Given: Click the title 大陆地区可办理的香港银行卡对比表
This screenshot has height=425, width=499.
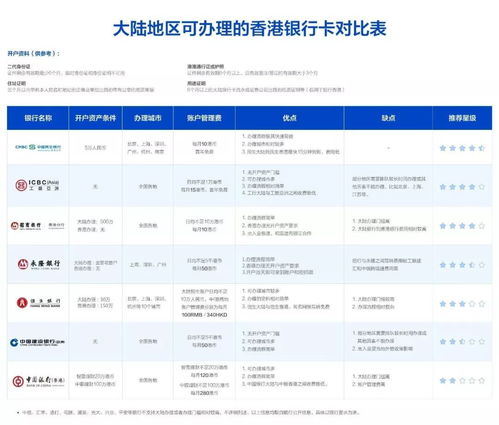Looking at the screenshot, I should [x=250, y=28].
